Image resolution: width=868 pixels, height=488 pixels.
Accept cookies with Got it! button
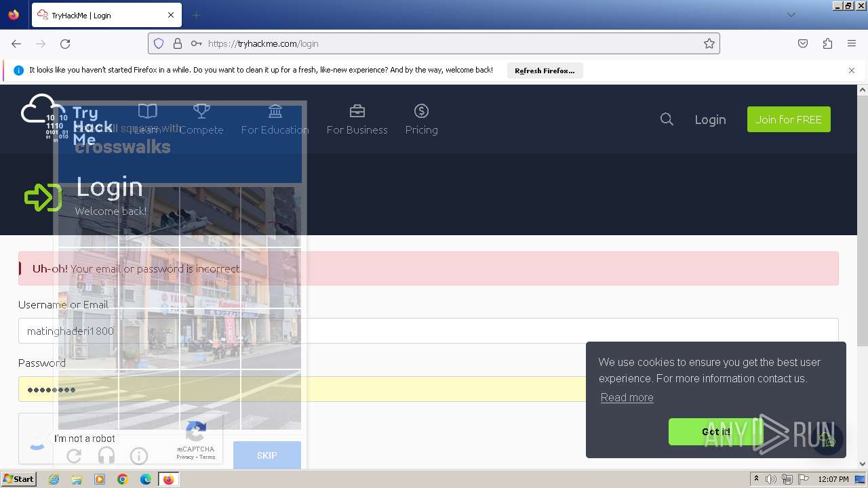tap(716, 432)
